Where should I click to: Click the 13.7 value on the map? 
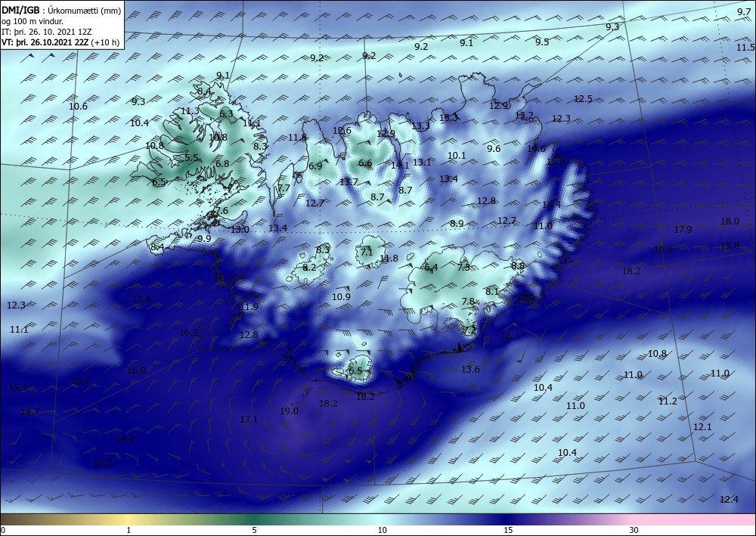pyautogui.click(x=349, y=182)
